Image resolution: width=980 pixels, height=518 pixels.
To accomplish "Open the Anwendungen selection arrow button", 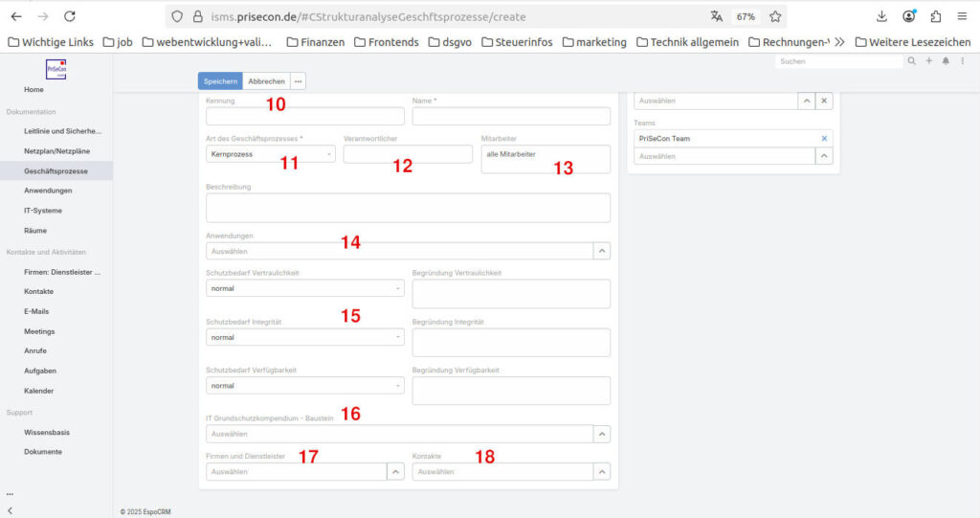I will pos(602,251).
